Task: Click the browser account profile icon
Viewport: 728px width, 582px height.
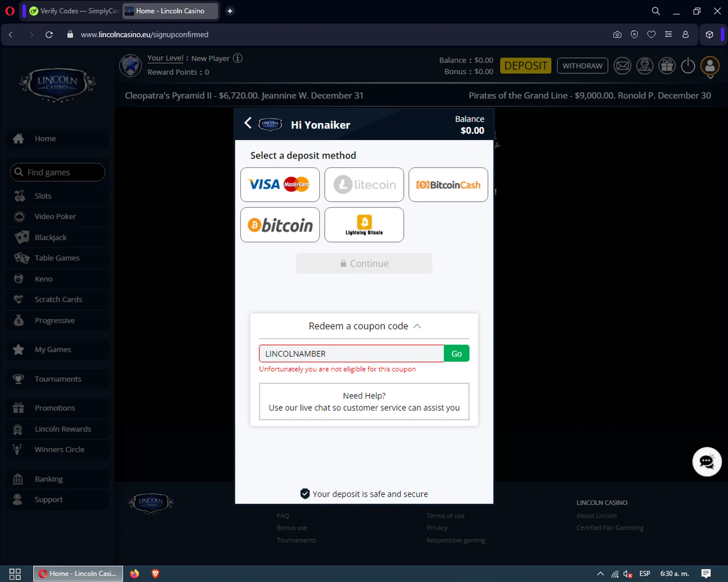Action: 685,34
